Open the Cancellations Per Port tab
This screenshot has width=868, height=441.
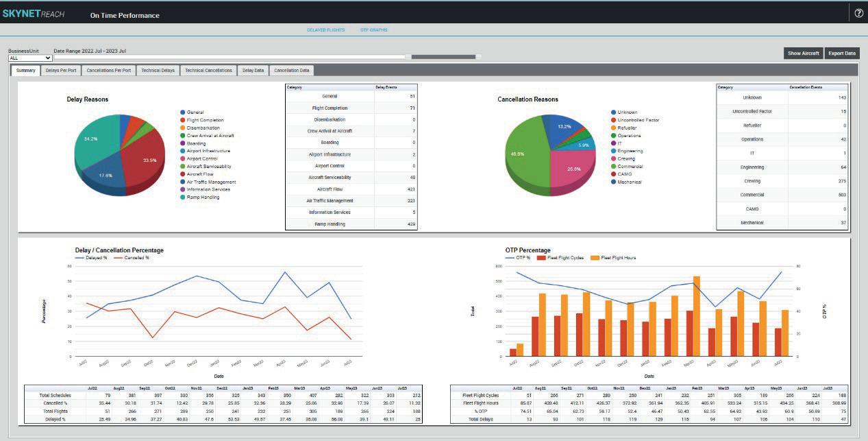pos(109,70)
